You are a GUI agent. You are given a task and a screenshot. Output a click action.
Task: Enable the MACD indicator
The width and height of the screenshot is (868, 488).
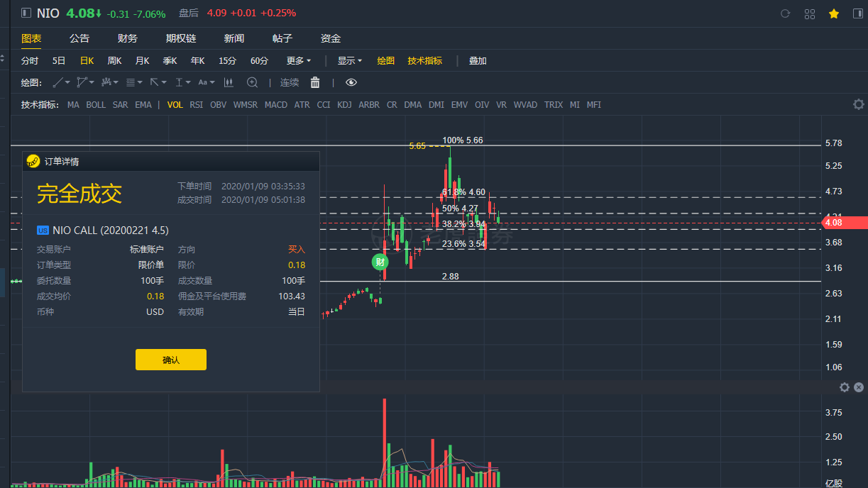click(276, 104)
